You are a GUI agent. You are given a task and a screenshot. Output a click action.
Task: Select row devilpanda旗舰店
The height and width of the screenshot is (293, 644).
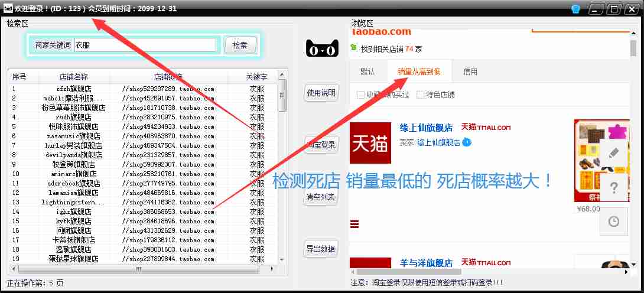coord(143,155)
